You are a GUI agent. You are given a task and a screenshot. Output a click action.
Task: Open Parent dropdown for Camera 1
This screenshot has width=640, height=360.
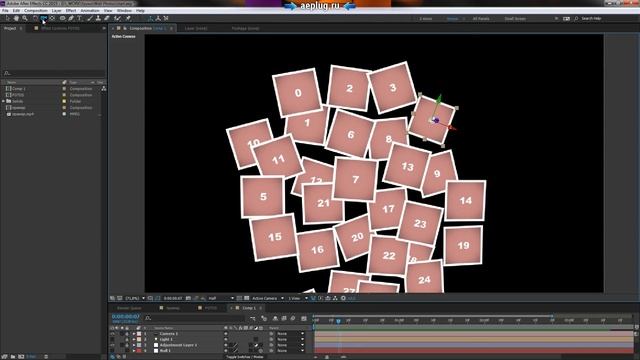point(290,334)
